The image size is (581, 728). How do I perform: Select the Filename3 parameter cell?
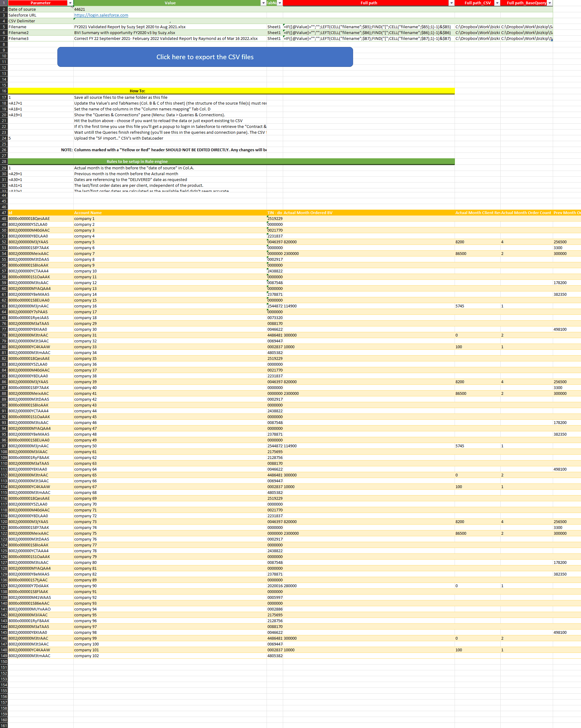40,38
